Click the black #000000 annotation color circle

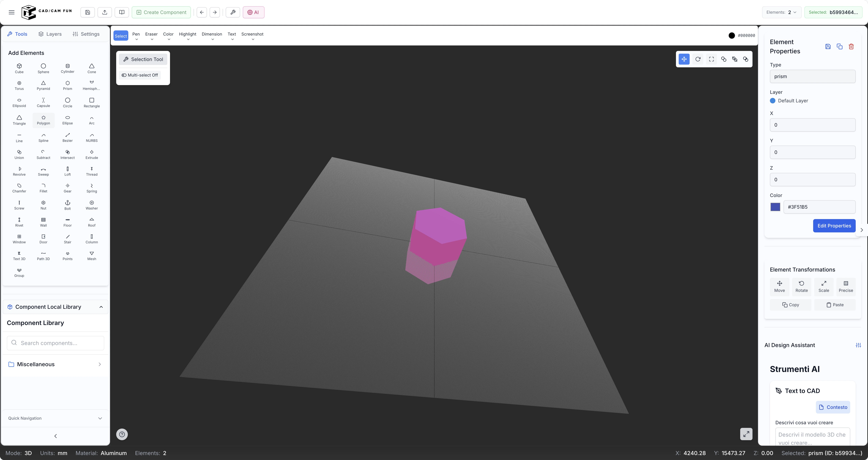pos(731,36)
